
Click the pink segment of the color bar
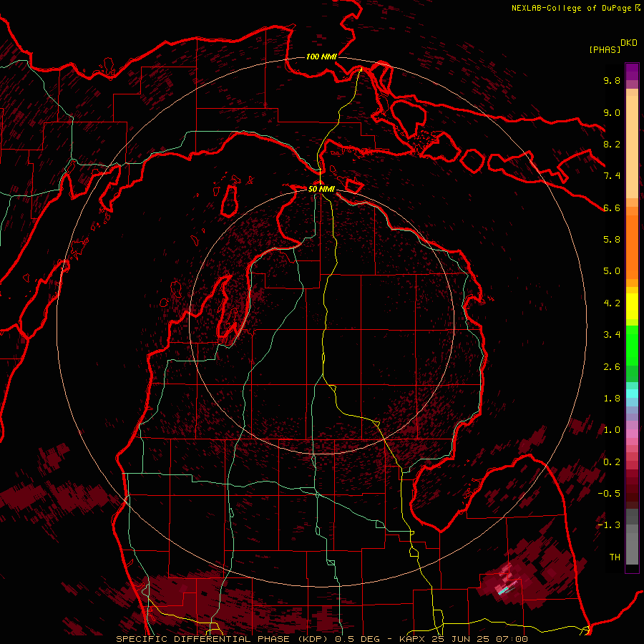coord(632,434)
